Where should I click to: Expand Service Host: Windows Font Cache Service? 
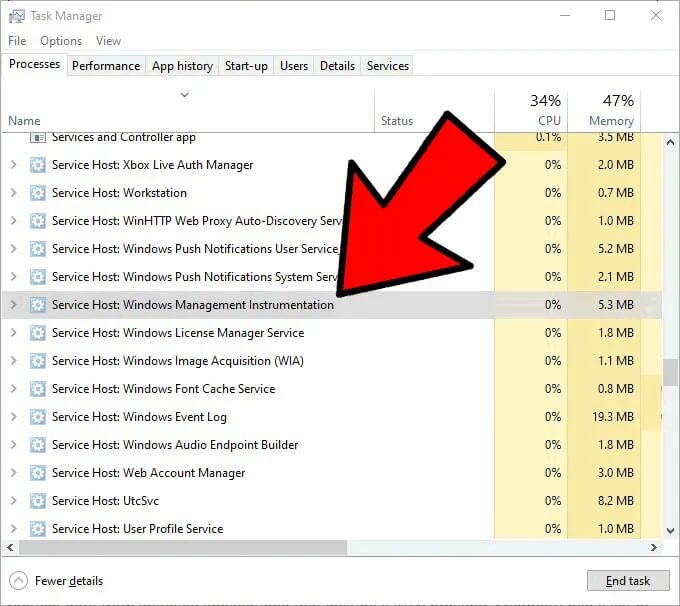click(13, 389)
